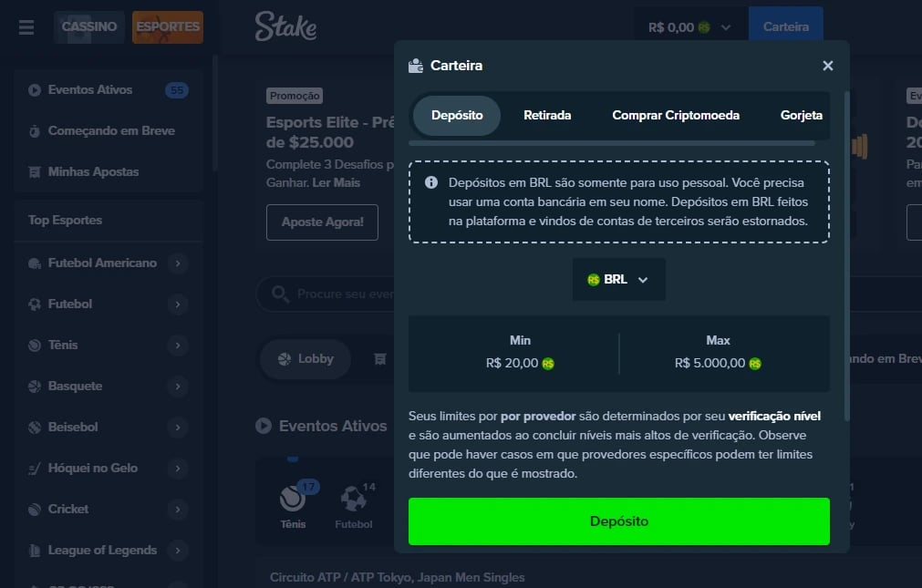The width and height of the screenshot is (922, 588).
Task: Click the Basquete ball icon
Action: click(x=35, y=387)
